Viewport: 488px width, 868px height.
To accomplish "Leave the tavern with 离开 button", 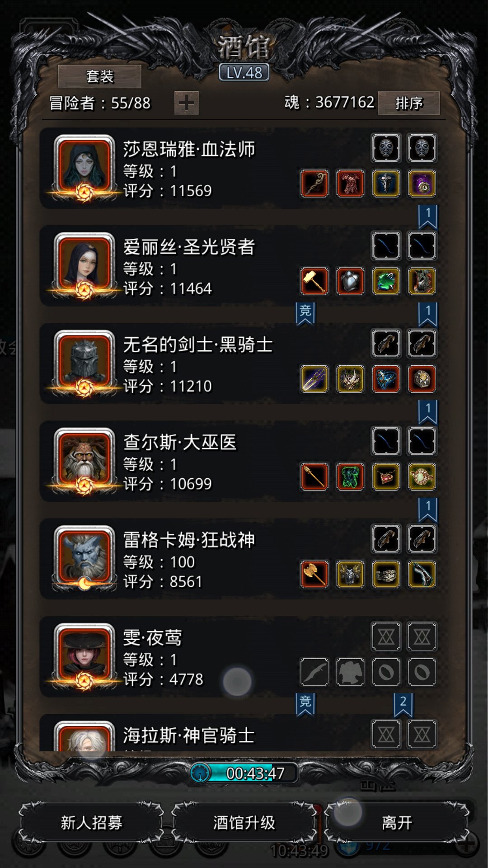I will tap(397, 822).
